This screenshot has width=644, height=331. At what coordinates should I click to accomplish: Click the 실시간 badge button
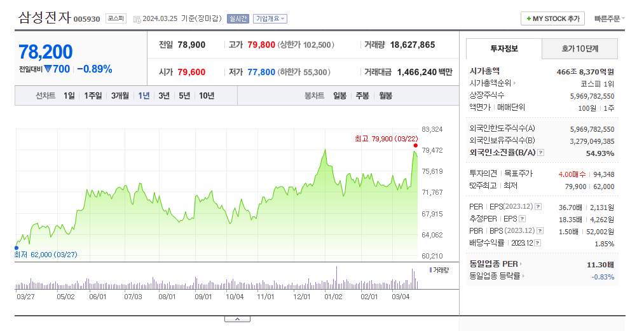[x=238, y=18]
